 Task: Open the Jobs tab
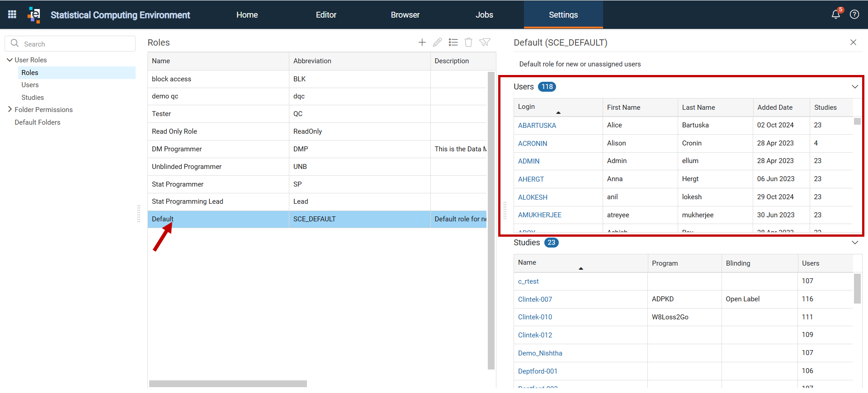(484, 15)
